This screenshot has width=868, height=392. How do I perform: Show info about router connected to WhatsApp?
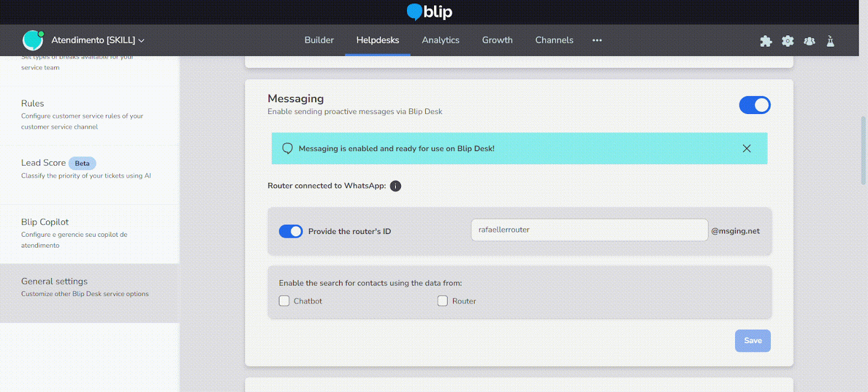pyautogui.click(x=395, y=186)
